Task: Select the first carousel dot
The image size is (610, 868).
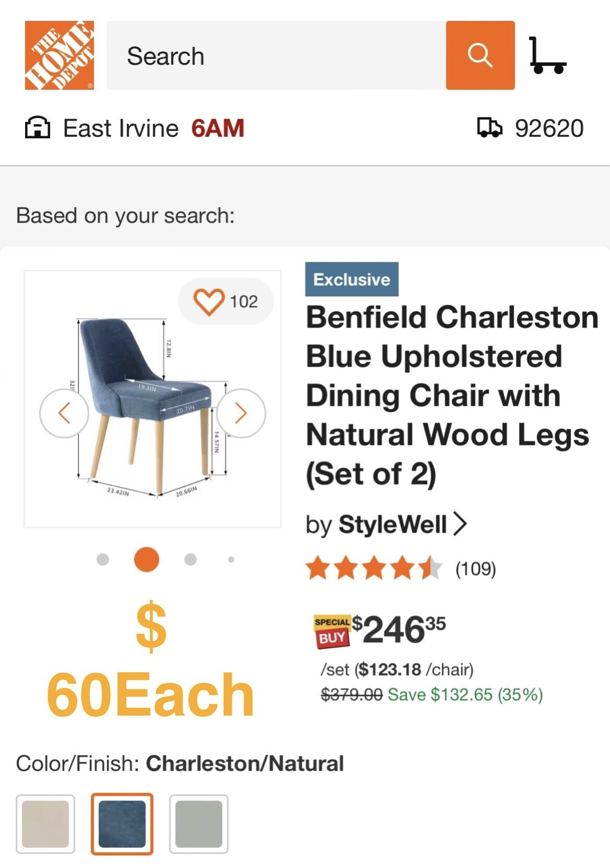Action: tap(103, 560)
